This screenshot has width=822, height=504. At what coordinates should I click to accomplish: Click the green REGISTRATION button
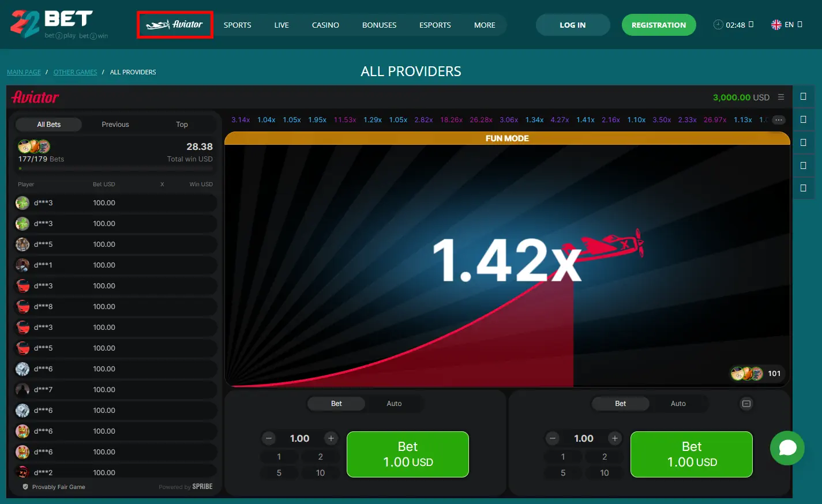pyautogui.click(x=659, y=25)
